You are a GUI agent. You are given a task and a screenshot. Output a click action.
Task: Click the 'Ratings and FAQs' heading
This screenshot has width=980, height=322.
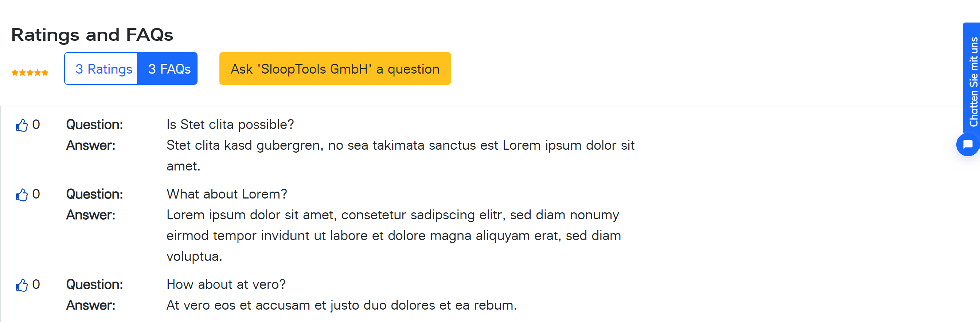93,35
